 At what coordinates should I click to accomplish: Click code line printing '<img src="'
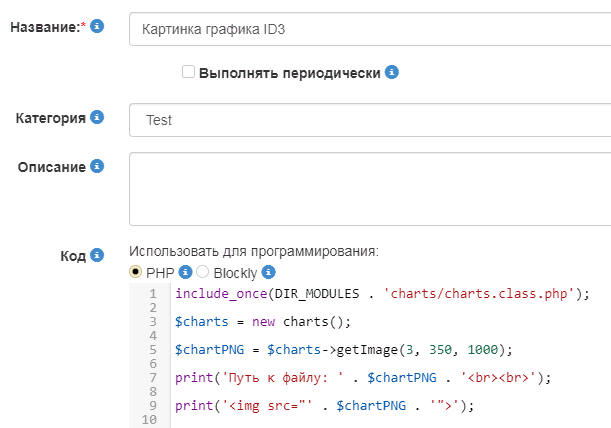tap(325, 406)
